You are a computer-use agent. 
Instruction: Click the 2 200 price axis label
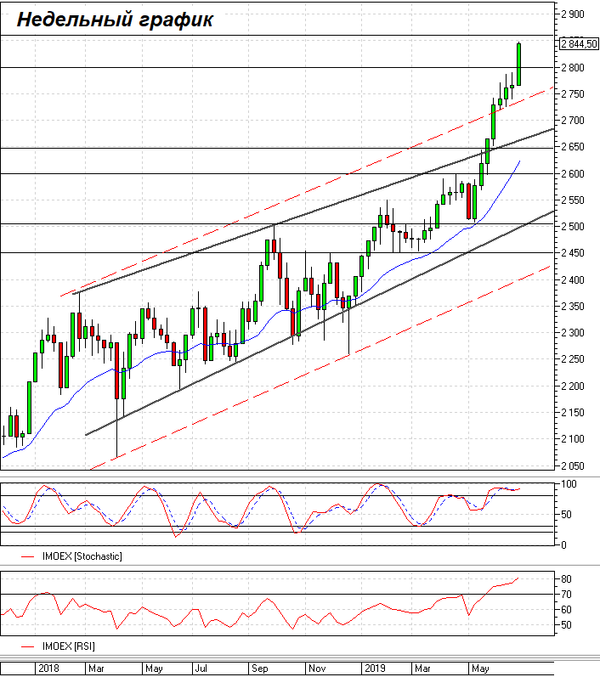[572, 386]
